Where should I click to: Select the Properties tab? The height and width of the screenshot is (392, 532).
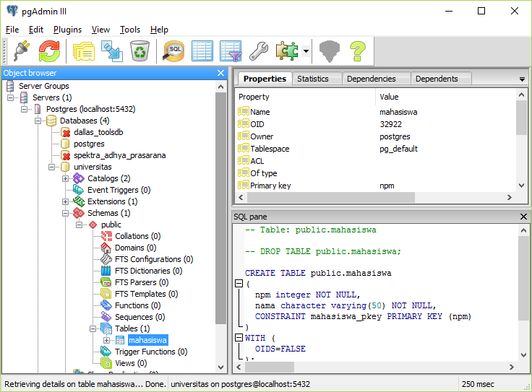click(265, 79)
